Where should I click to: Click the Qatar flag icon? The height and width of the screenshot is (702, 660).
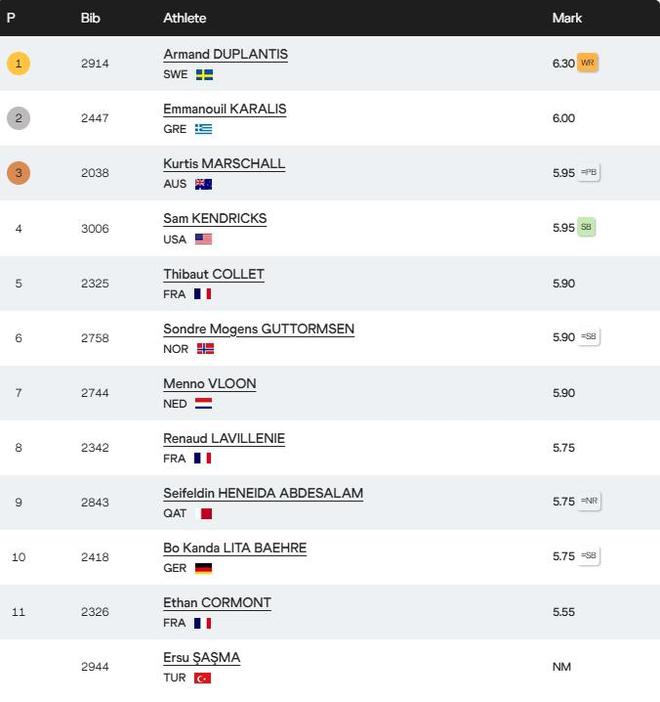coord(205,513)
